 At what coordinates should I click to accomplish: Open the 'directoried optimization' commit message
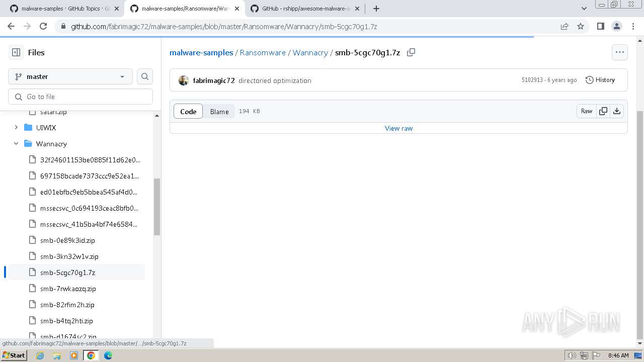(x=275, y=80)
